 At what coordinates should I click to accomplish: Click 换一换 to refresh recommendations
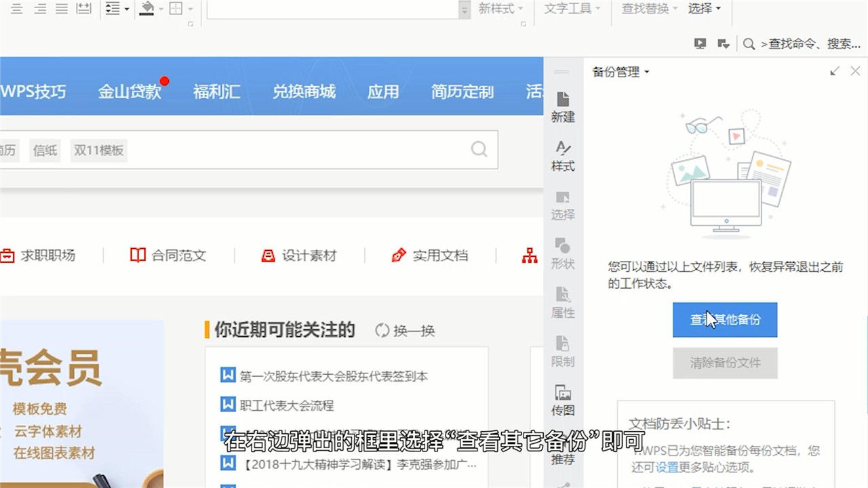pyautogui.click(x=408, y=331)
